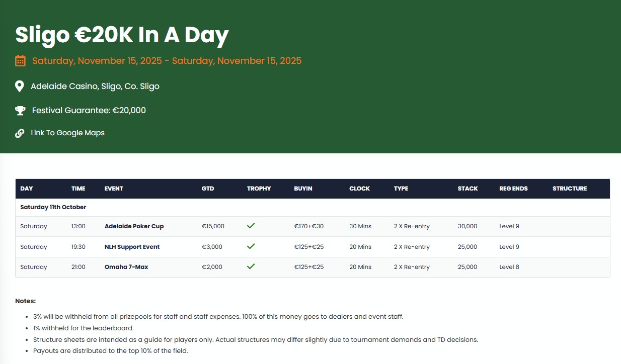The image size is (621, 364).
Task: Click the Adelaide Poker Cup trophy checkmark
Action: pos(251,226)
